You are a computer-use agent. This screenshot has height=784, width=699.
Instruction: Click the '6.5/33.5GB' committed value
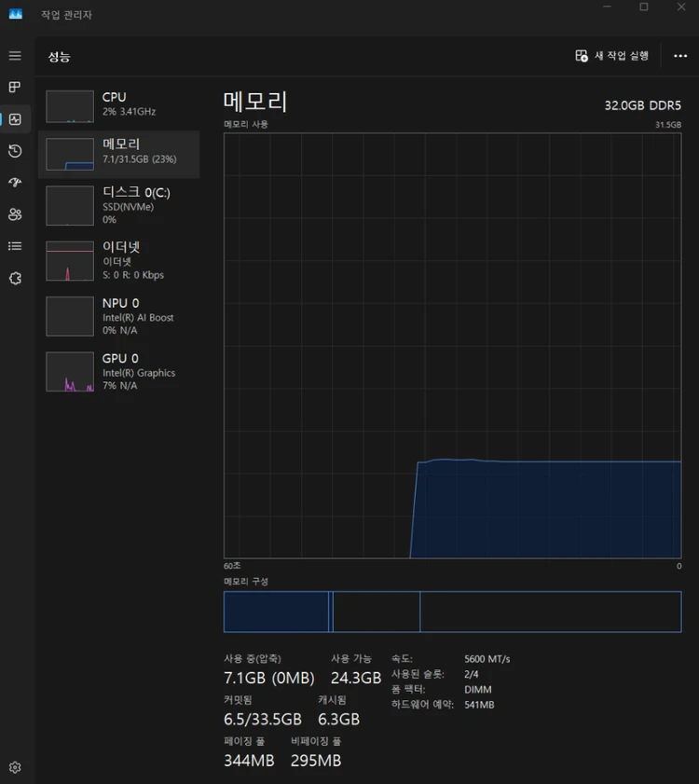pyautogui.click(x=263, y=720)
